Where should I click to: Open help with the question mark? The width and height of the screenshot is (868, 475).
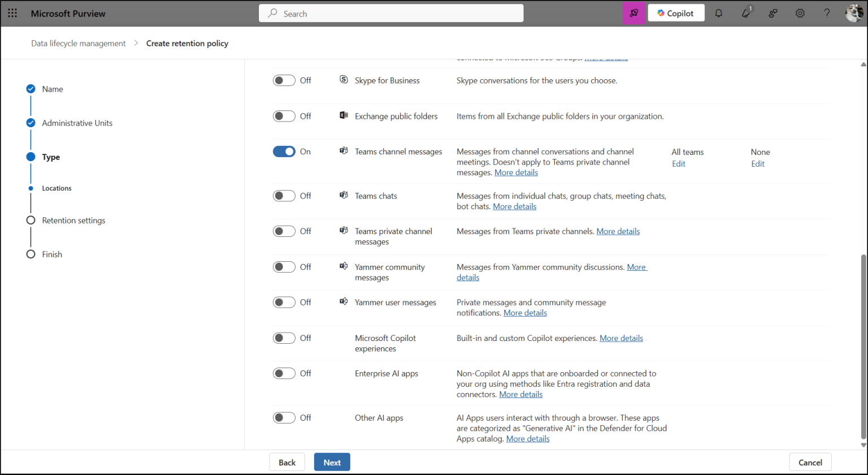(x=827, y=12)
